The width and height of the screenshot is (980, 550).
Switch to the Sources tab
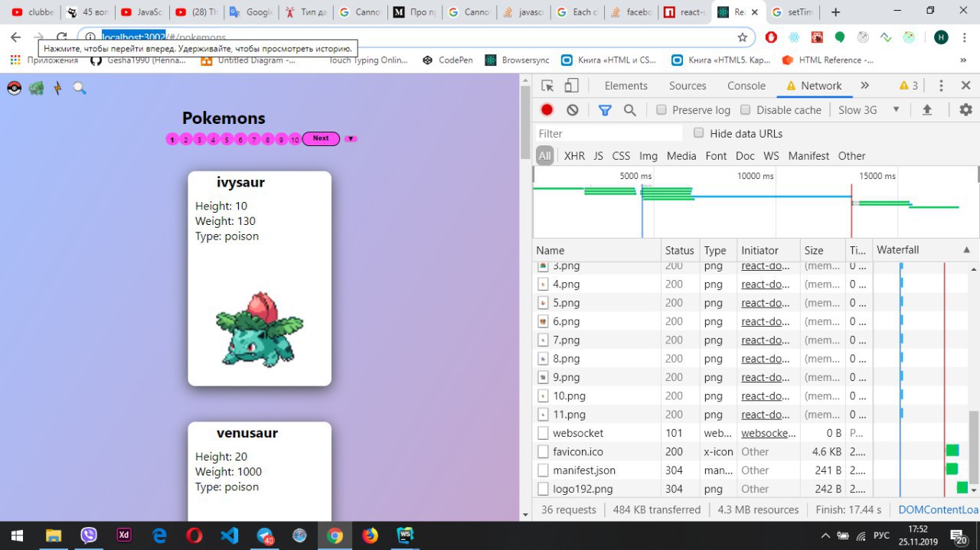688,86
